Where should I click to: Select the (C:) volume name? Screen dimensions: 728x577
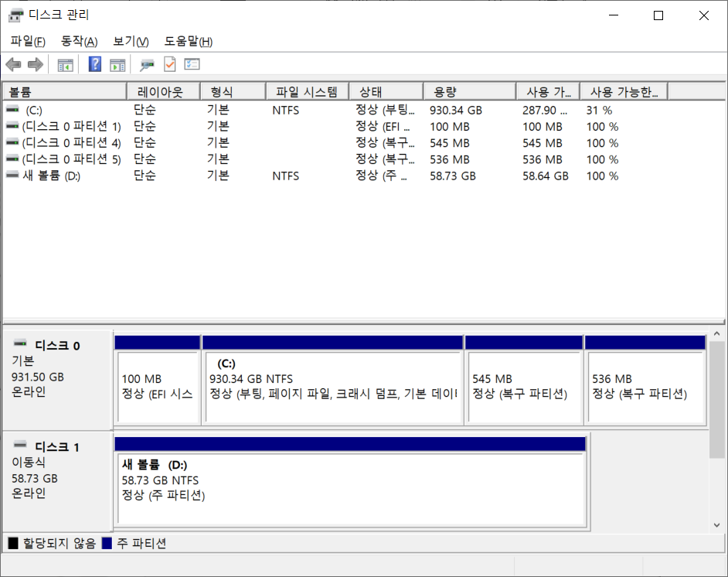click(x=34, y=111)
